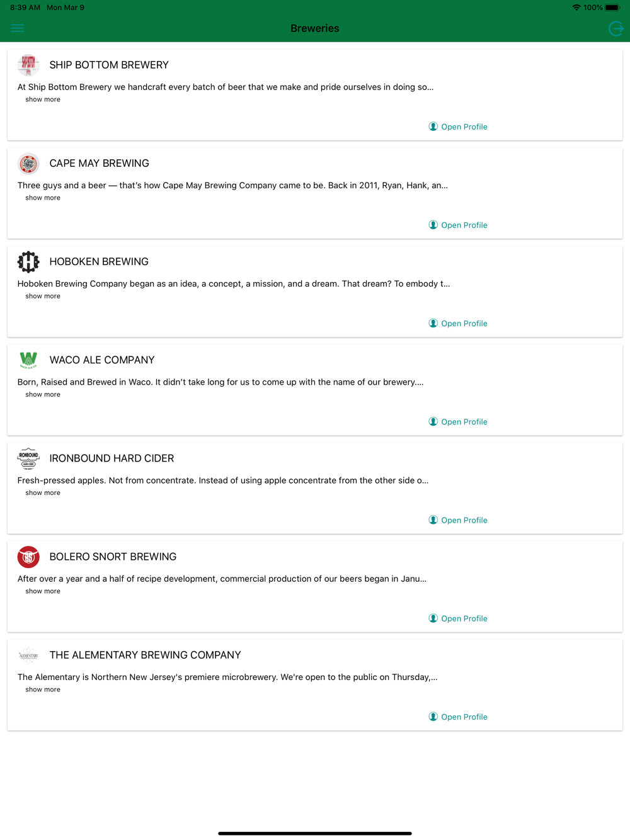The height and width of the screenshot is (840, 630).
Task: Show more of Hoboken Brewing description
Action: pos(43,296)
